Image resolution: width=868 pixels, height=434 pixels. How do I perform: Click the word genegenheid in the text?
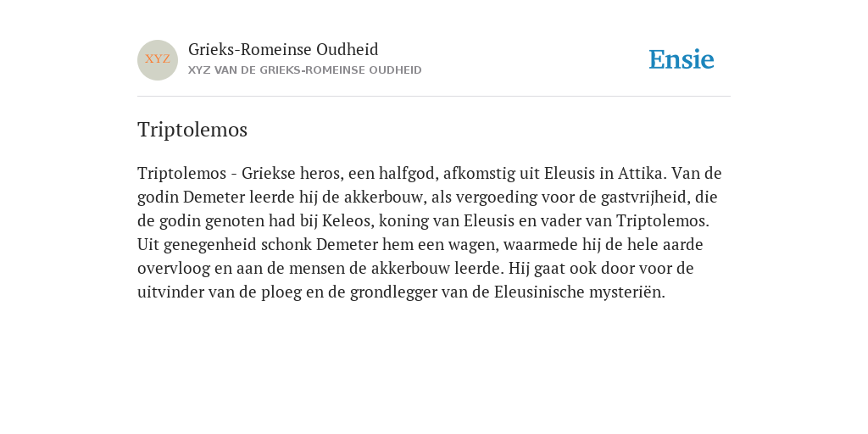pos(210,245)
